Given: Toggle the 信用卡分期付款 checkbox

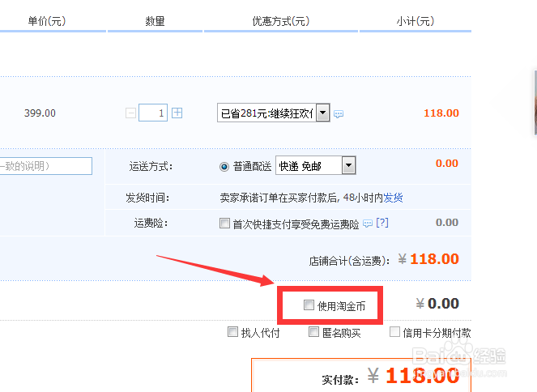Looking at the screenshot, I should 395,332.
